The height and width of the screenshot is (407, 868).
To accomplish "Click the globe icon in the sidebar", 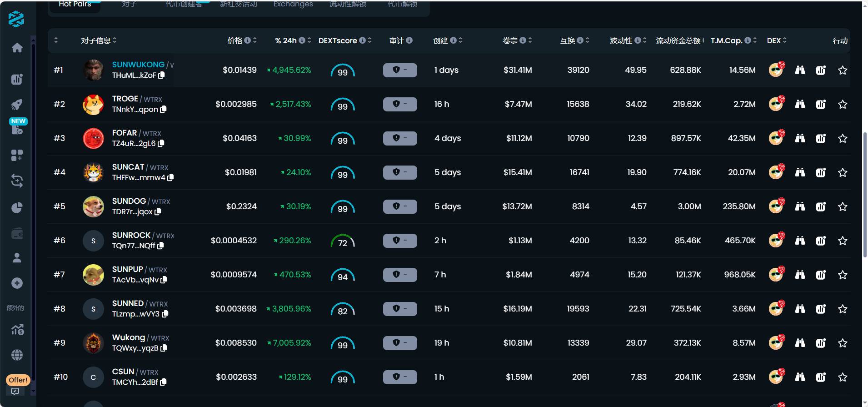I will (17, 355).
